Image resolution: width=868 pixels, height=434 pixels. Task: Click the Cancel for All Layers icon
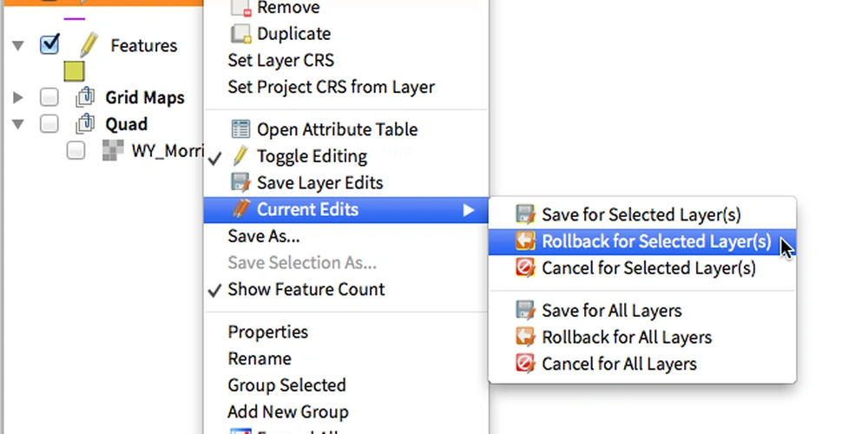[x=525, y=364]
